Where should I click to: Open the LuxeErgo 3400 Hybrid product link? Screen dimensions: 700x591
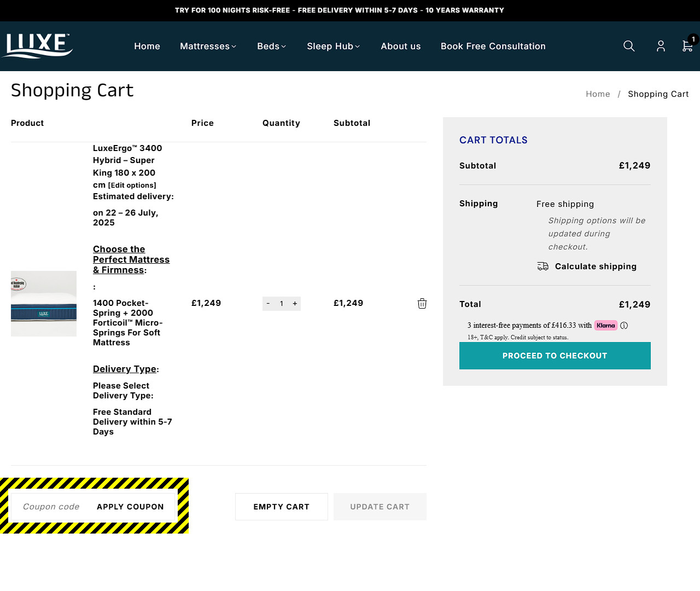click(127, 166)
